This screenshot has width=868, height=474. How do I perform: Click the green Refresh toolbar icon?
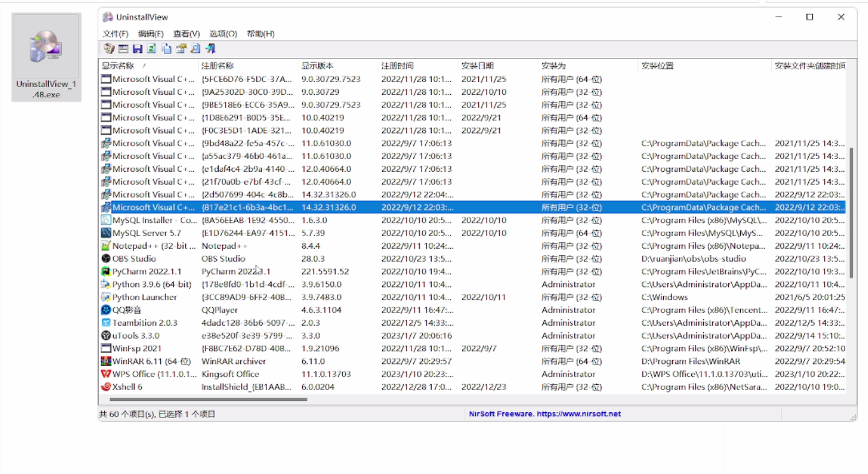pyautogui.click(x=151, y=49)
